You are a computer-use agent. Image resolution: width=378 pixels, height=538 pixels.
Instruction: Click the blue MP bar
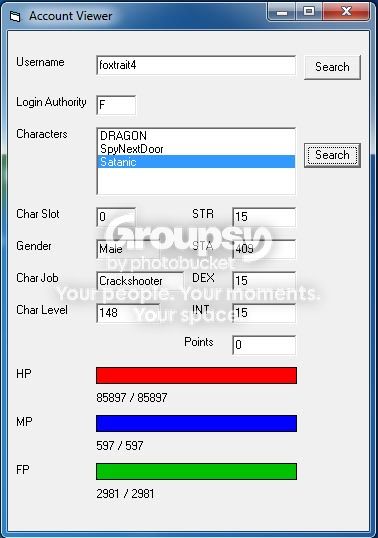pyautogui.click(x=196, y=423)
